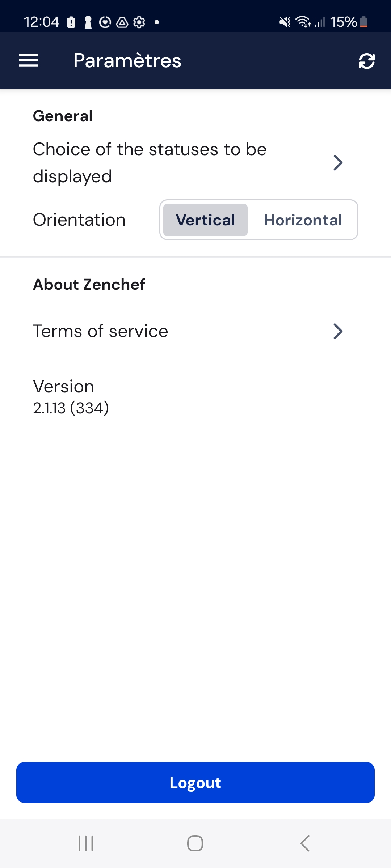Switch orientation to Horizontal

point(303,220)
